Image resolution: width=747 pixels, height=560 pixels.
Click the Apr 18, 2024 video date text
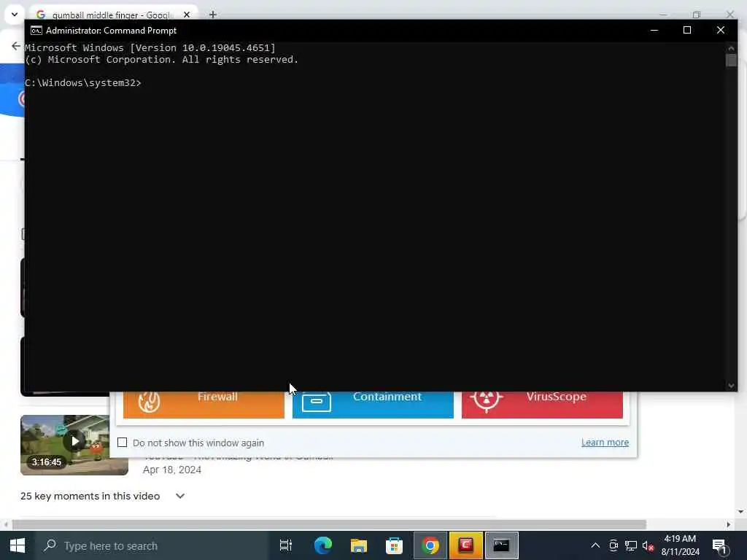point(172,470)
